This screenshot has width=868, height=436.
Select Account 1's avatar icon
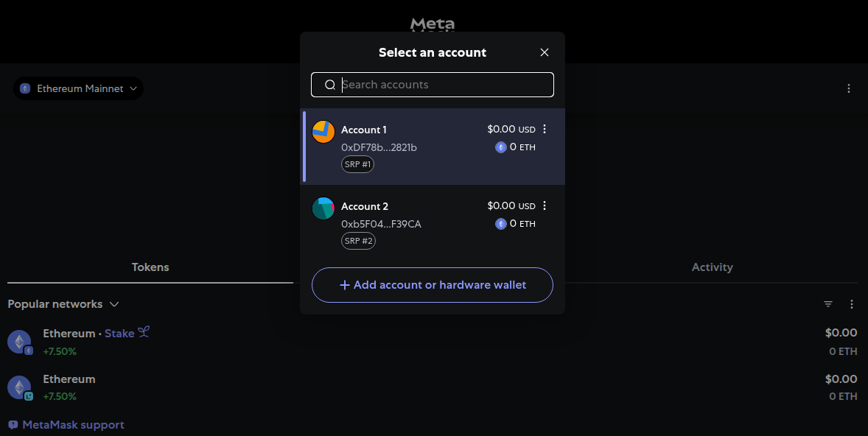click(323, 132)
